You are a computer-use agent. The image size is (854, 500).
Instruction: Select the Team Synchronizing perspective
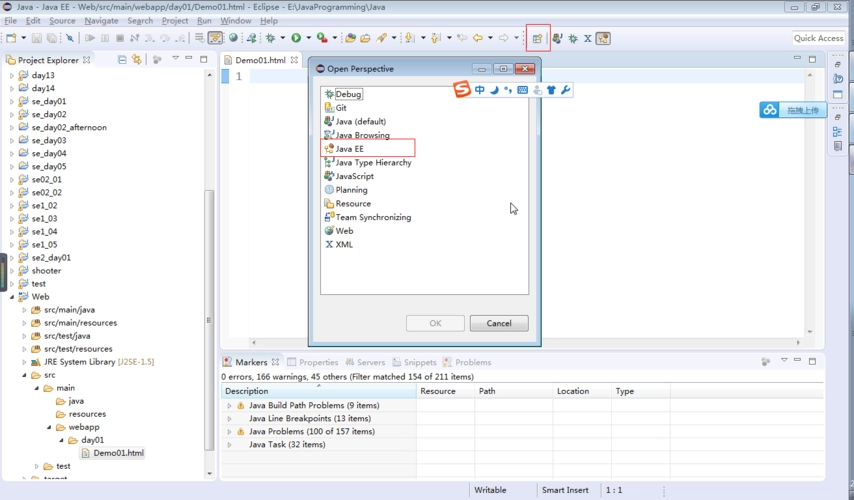point(372,217)
